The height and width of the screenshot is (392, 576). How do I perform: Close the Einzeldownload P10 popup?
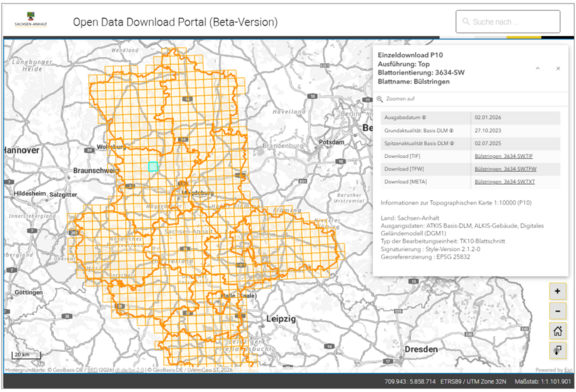[x=558, y=68]
